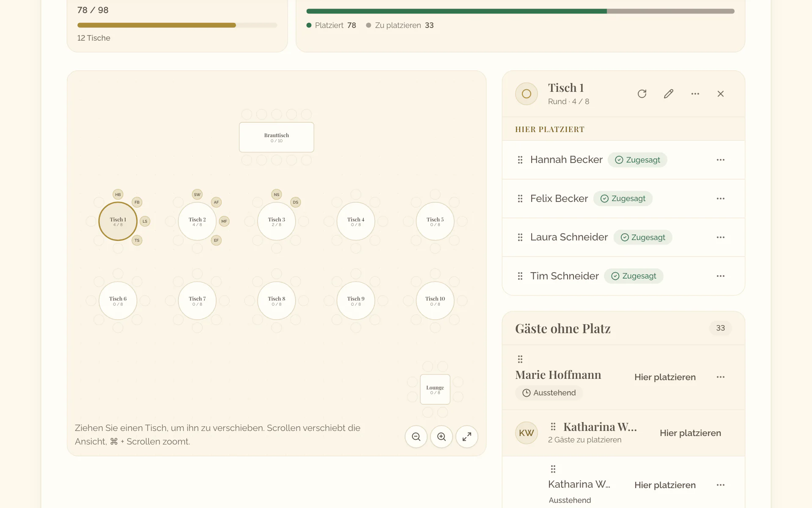Place Katharina W. group here
This screenshot has width=812, height=508.
tap(690, 433)
